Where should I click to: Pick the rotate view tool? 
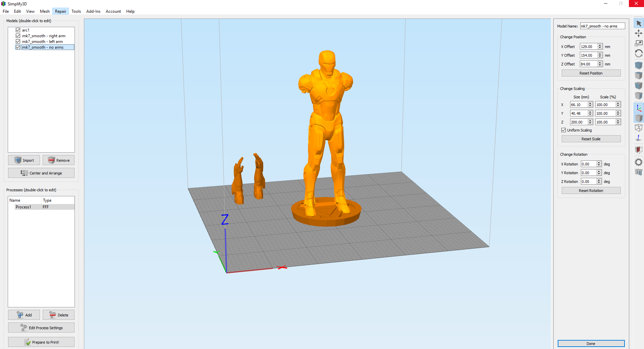(x=639, y=54)
